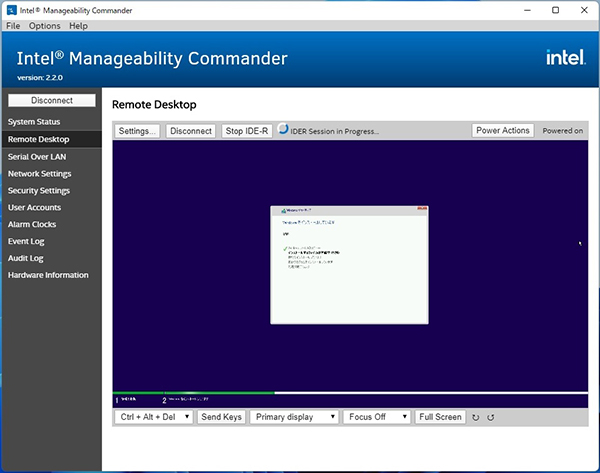Click the rotate counter-clockwise icon in the bottom toolbar
The width and height of the screenshot is (600, 473).
(491, 418)
